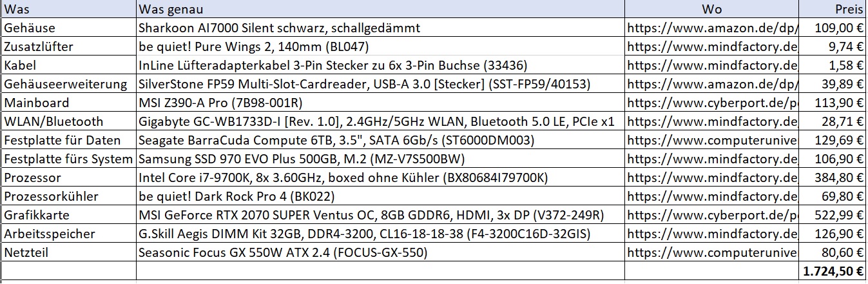Click the 'Wo' column header cell

click(x=711, y=10)
